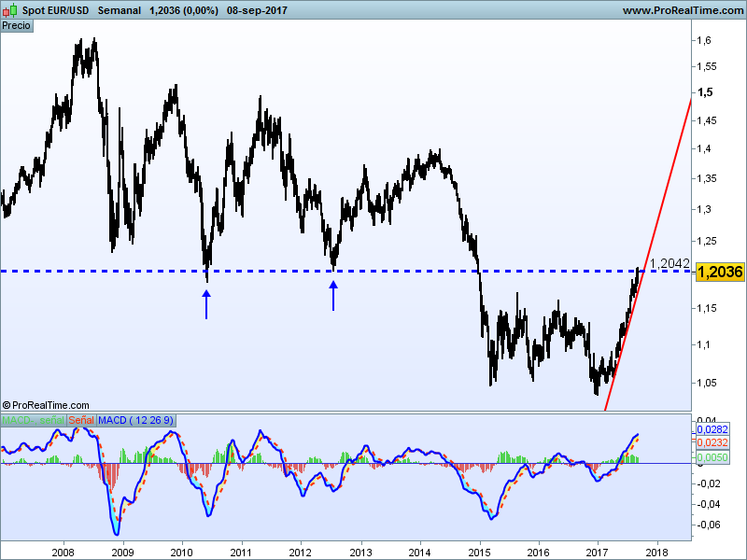Click the Spot EUR/USD instrument name
Screen dimensions: 747x560
tap(55, 9)
